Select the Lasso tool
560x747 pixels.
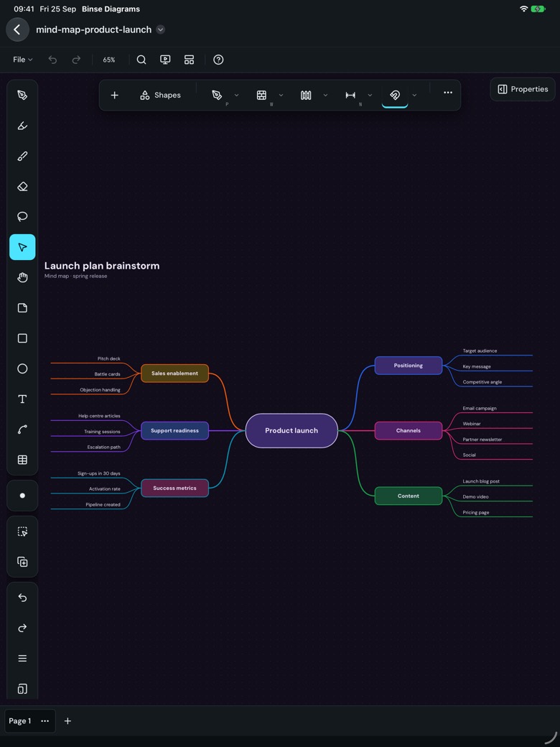click(x=22, y=217)
